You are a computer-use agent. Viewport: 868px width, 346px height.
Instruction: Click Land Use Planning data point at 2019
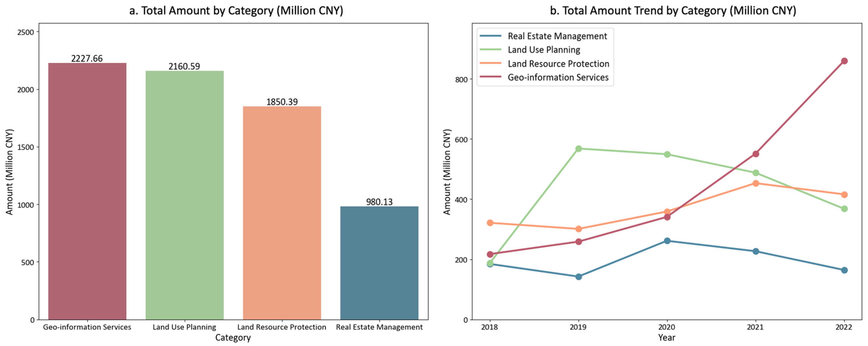[x=578, y=149]
